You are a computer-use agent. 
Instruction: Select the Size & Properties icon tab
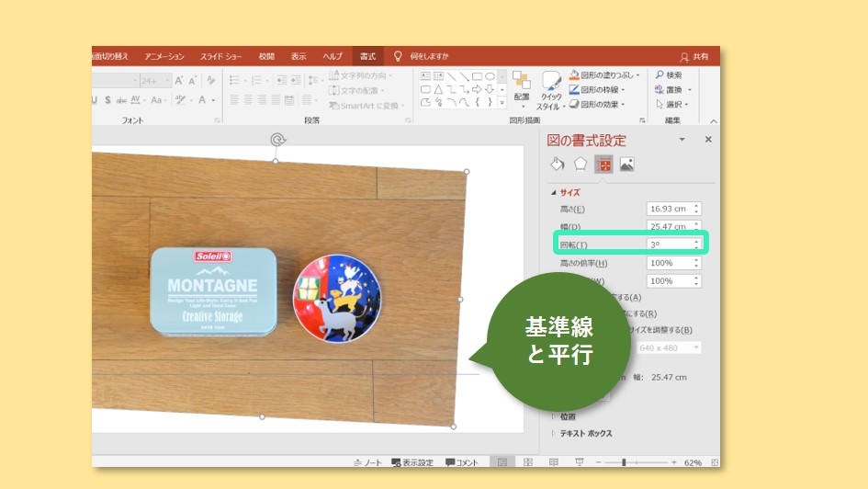pos(603,165)
